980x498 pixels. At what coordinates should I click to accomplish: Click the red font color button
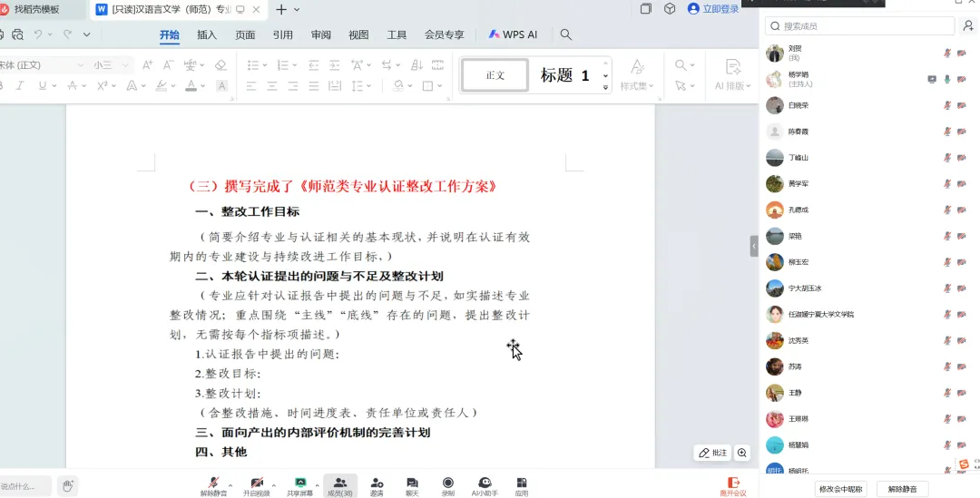[191, 85]
